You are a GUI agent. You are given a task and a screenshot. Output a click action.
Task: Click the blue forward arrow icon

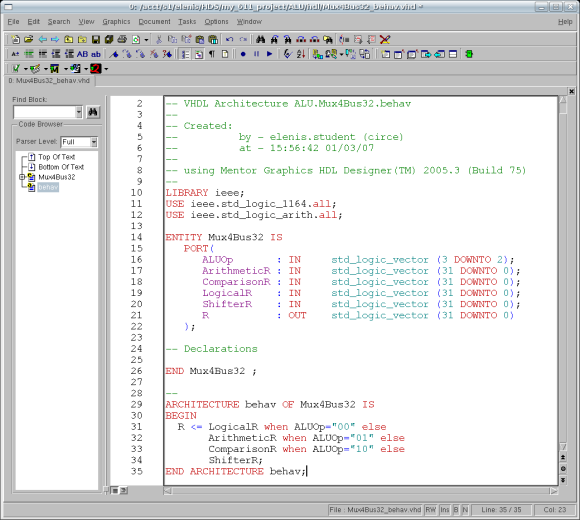click(55, 39)
